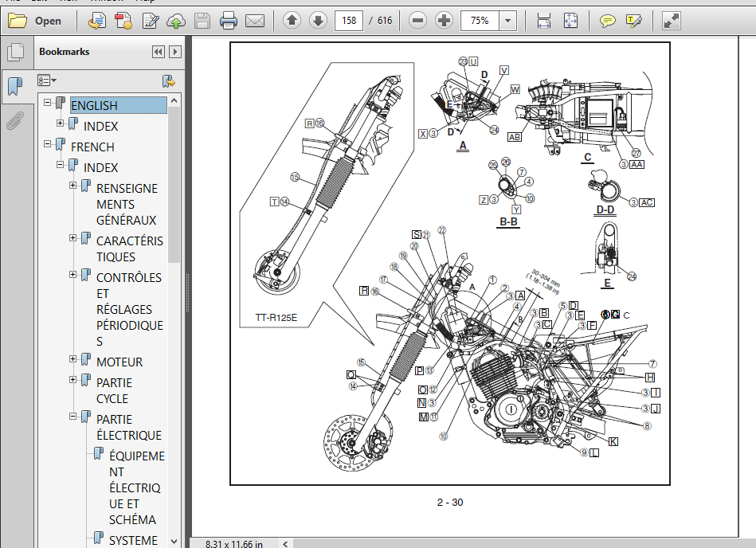The height and width of the screenshot is (548, 756).
Task: Click the Open folder button
Action: tap(35, 21)
